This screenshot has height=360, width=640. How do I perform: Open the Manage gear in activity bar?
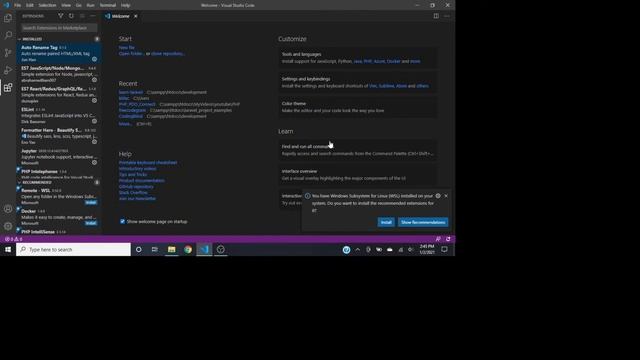coord(8,226)
